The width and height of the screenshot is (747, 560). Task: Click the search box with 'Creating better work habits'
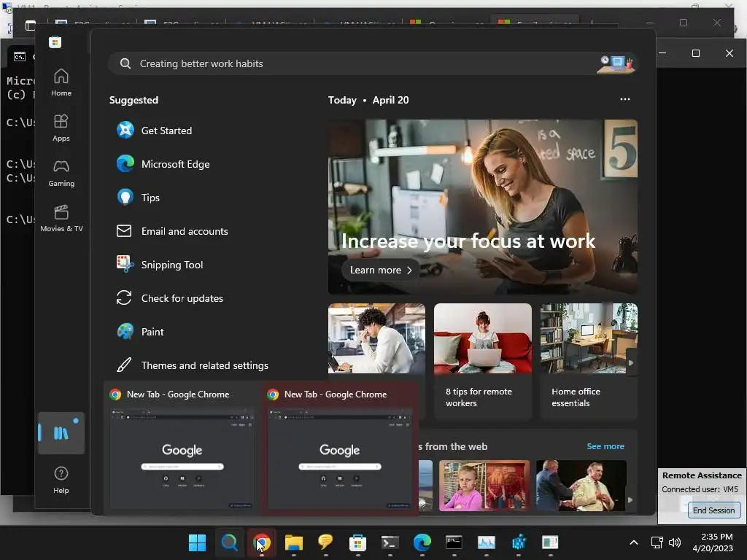tap(373, 63)
